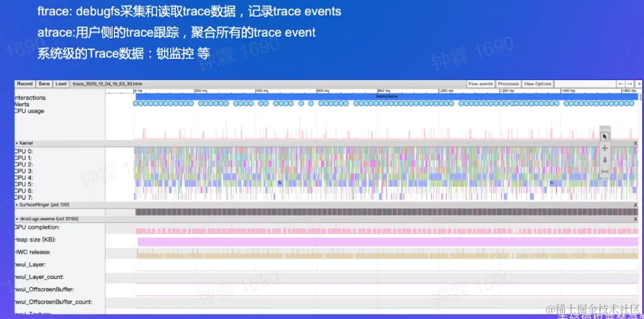Click the 'hwui_Layer_count:' track label
644x319 pixels.
point(40,277)
